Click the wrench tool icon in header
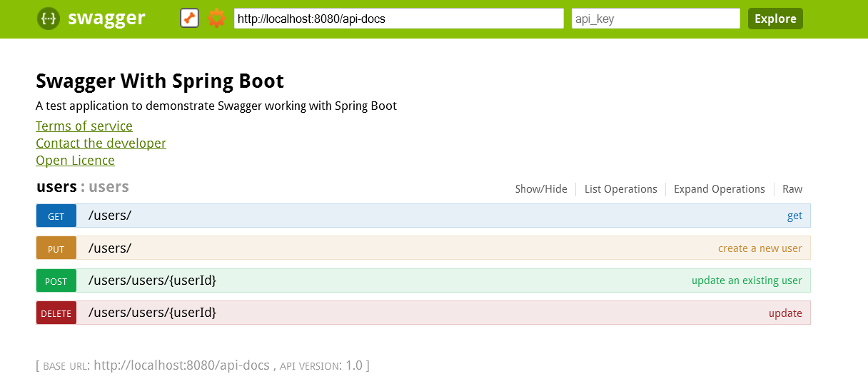868x384 pixels. point(189,19)
